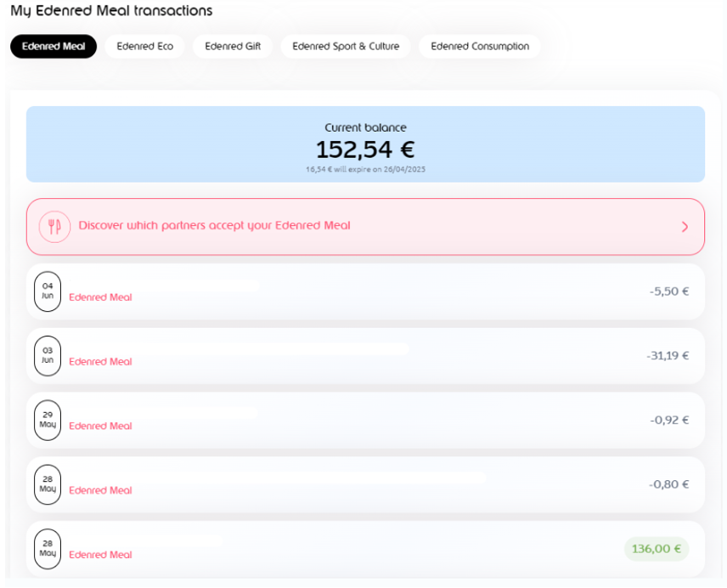Click the balance expiry notice text
Image resolution: width=727 pixels, height=588 pixels.
(x=365, y=169)
